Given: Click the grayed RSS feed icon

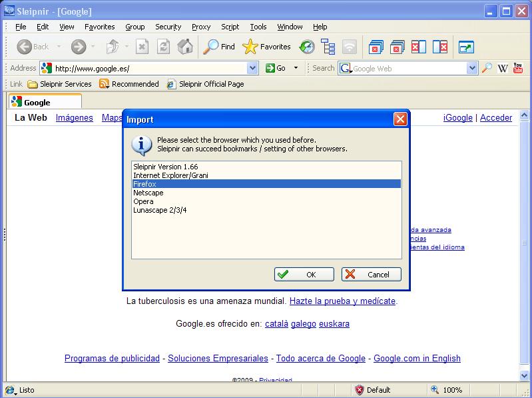Looking at the screenshot, I should tap(350, 47).
